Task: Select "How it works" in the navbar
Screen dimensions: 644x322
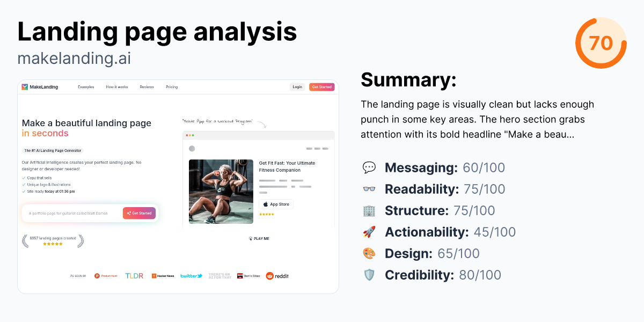Action: (x=116, y=86)
